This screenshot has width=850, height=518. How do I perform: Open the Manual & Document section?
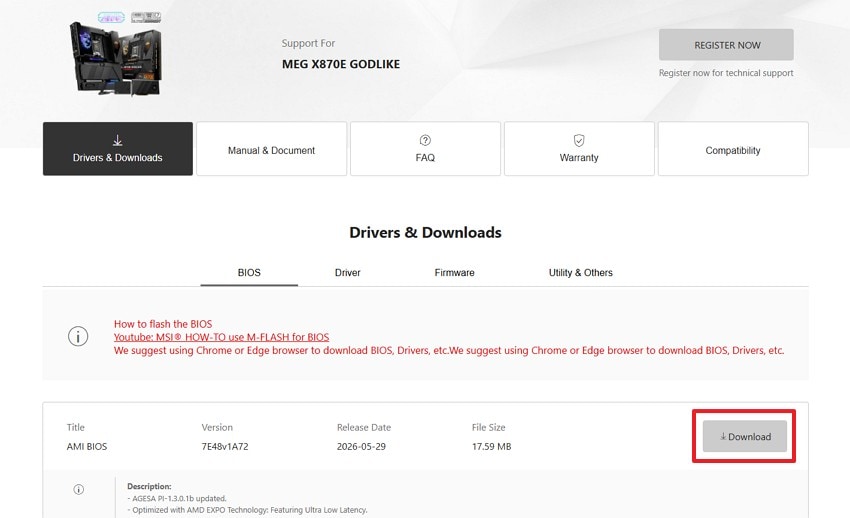(x=271, y=148)
